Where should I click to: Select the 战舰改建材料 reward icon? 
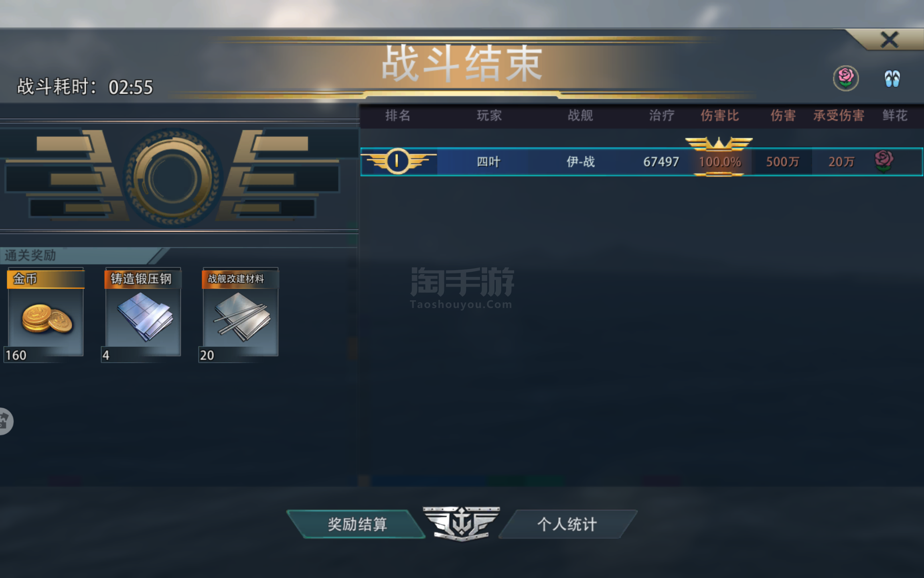tap(239, 315)
